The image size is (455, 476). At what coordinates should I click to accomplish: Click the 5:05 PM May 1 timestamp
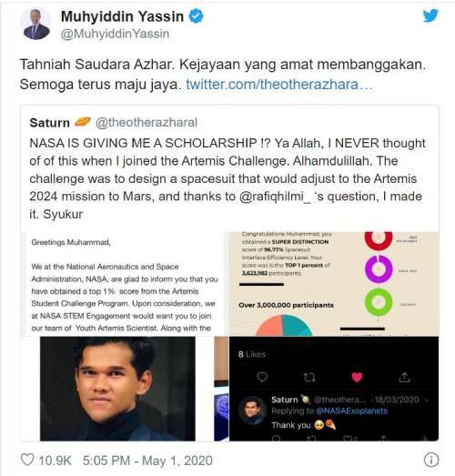pyautogui.click(x=147, y=461)
